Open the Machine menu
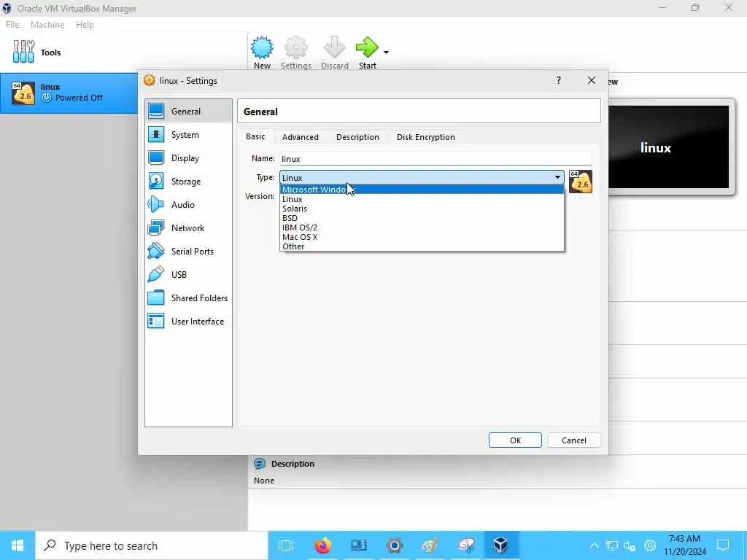 [x=47, y=25]
